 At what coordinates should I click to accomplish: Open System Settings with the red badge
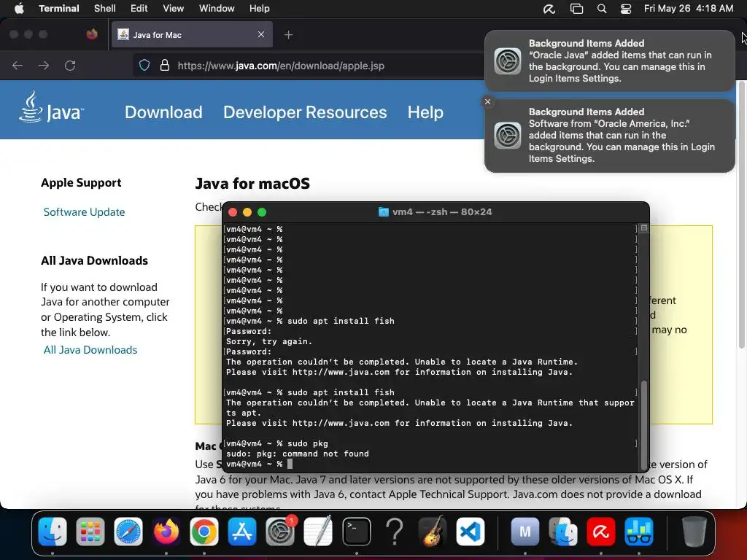click(280, 532)
